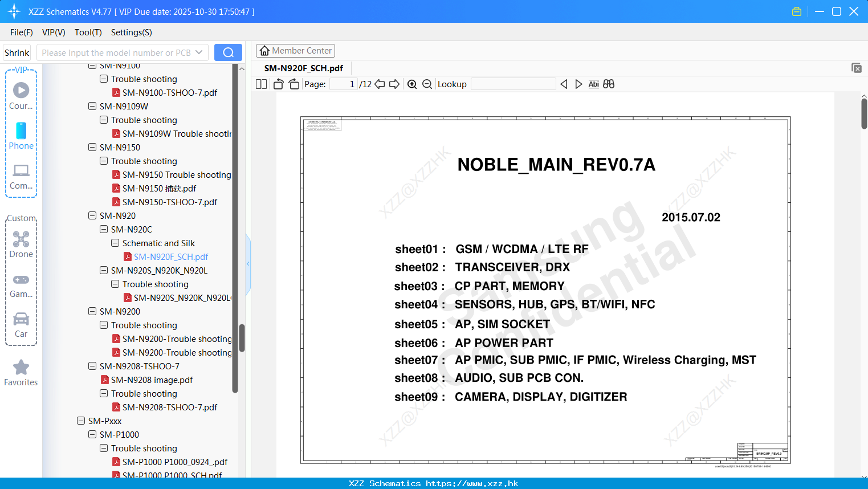
Task: Collapse Schematic and Silk folder
Action: click(115, 243)
